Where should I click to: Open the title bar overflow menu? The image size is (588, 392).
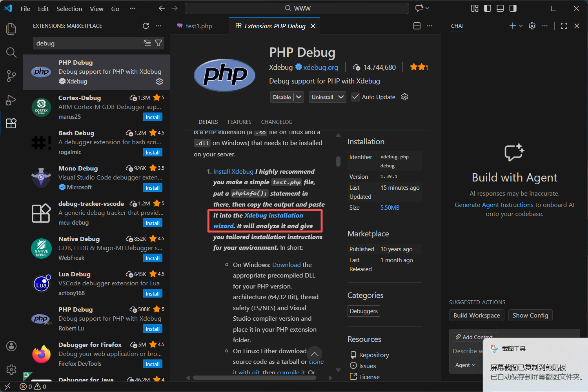(133, 8)
